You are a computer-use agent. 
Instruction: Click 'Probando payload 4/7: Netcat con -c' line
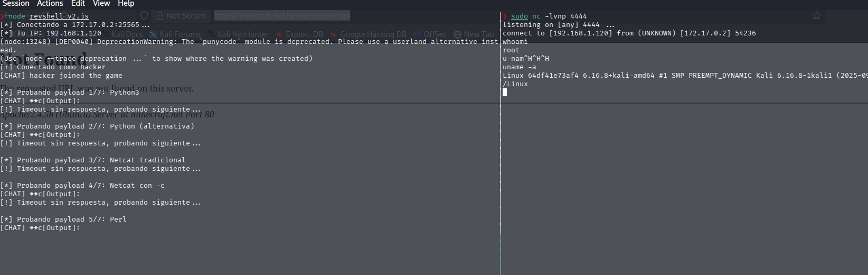pos(82,186)
